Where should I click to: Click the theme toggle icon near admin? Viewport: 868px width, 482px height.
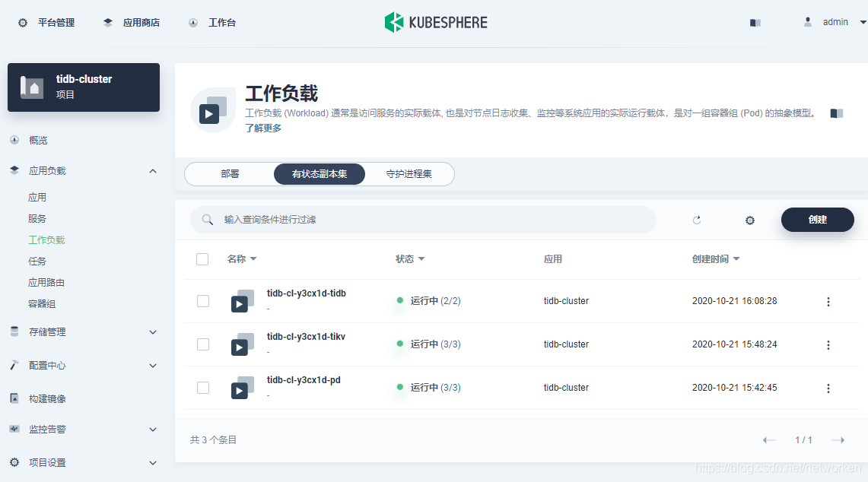click(x=755, y=22)
